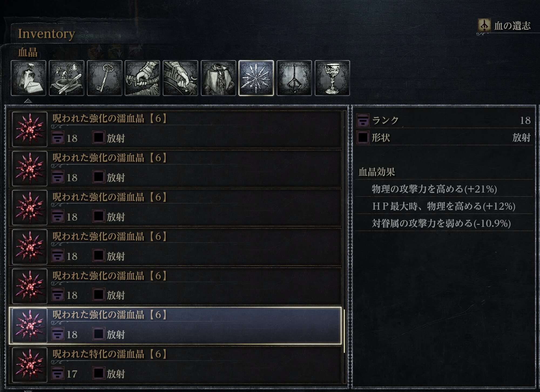This screenshot has width=540, height=392.
Task: Click the Inventory header tab
Action: coord(46,34)
